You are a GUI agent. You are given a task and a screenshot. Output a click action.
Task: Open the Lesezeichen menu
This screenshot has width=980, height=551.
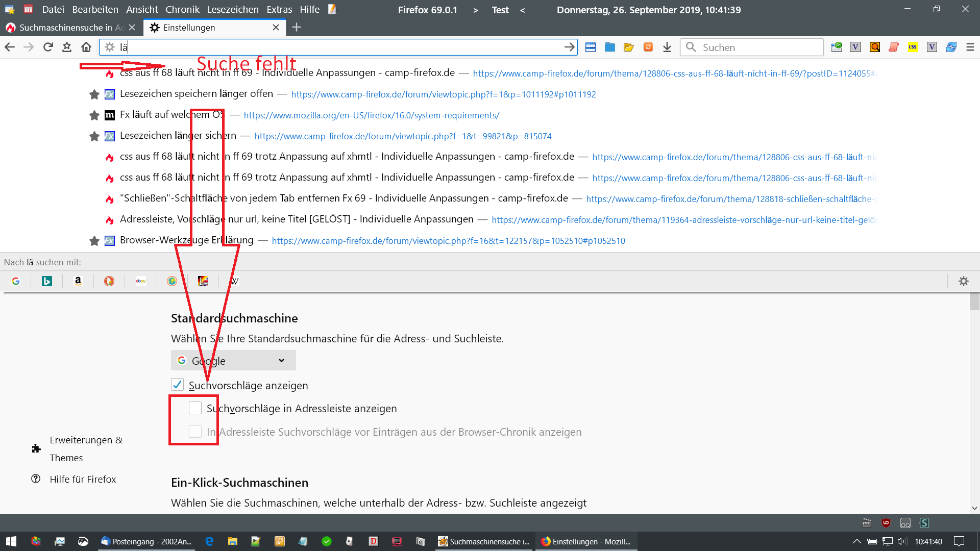point(233,10)
